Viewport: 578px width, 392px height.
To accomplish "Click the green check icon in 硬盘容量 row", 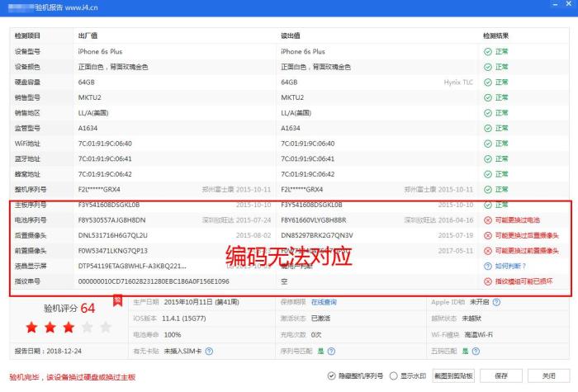I will point(488,83).
